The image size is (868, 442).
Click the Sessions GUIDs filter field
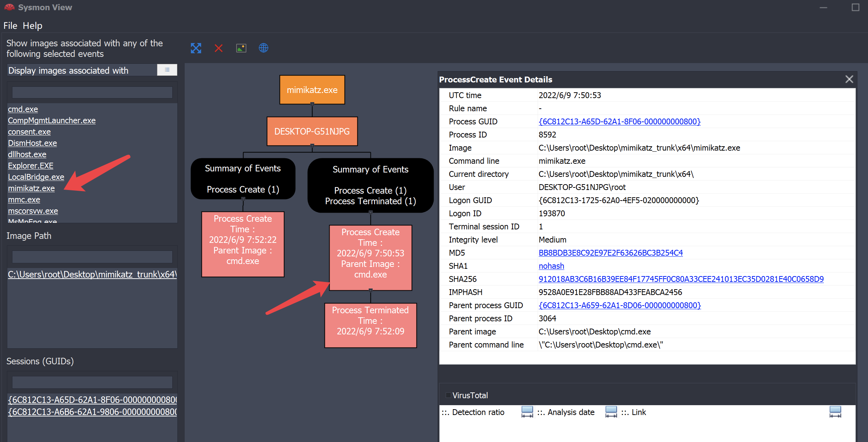pyautogui.click(x=92, y=383)
